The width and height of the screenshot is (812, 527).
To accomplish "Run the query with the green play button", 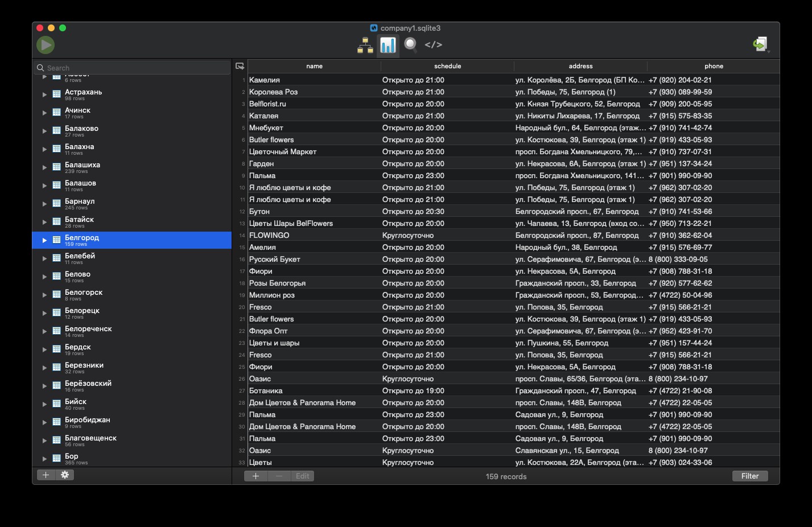I will pyautogui.click(x=46, y=44).
